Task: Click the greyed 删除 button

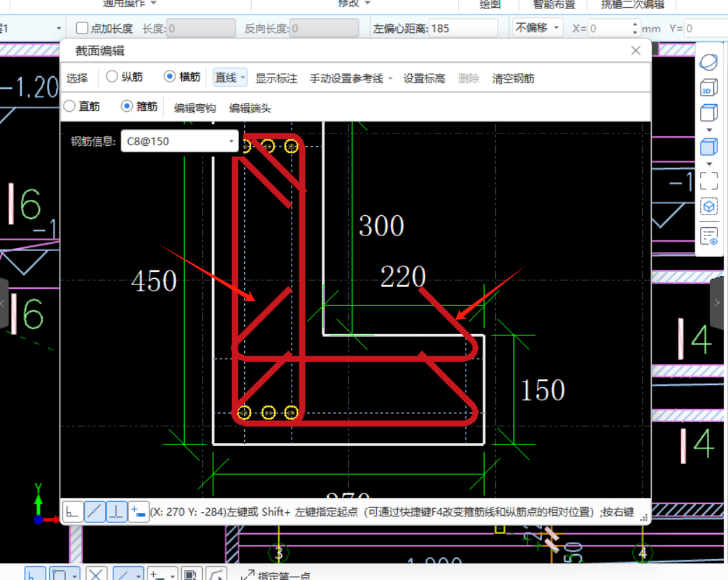Action: [469, 78]
